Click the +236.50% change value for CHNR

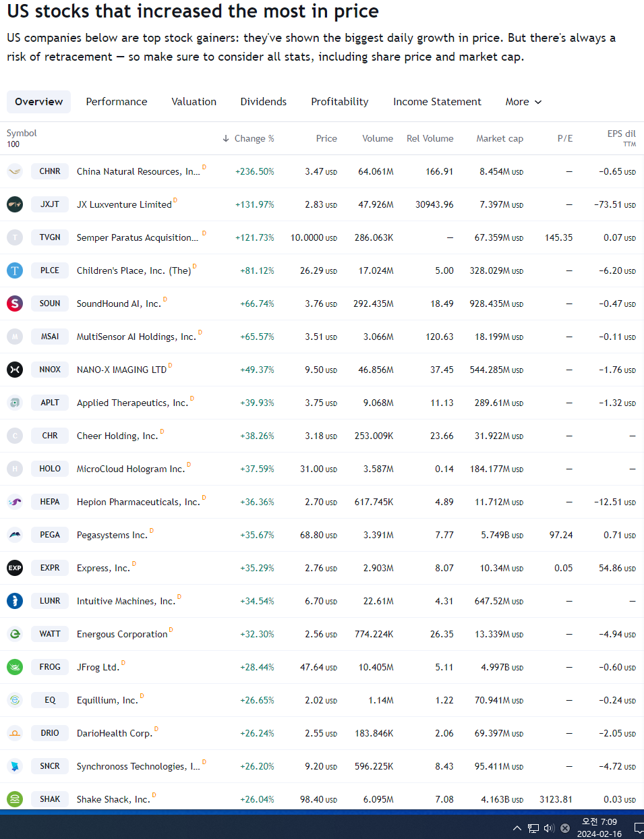255,171
